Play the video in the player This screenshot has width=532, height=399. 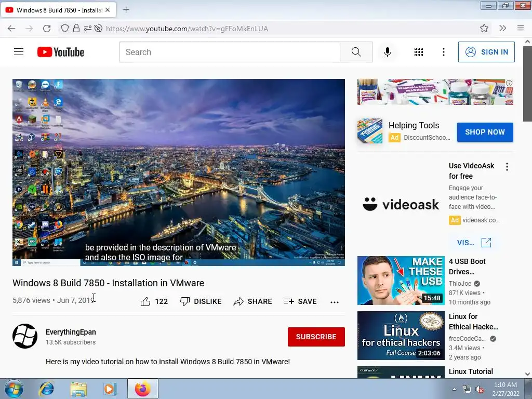[x=179, y=172]
